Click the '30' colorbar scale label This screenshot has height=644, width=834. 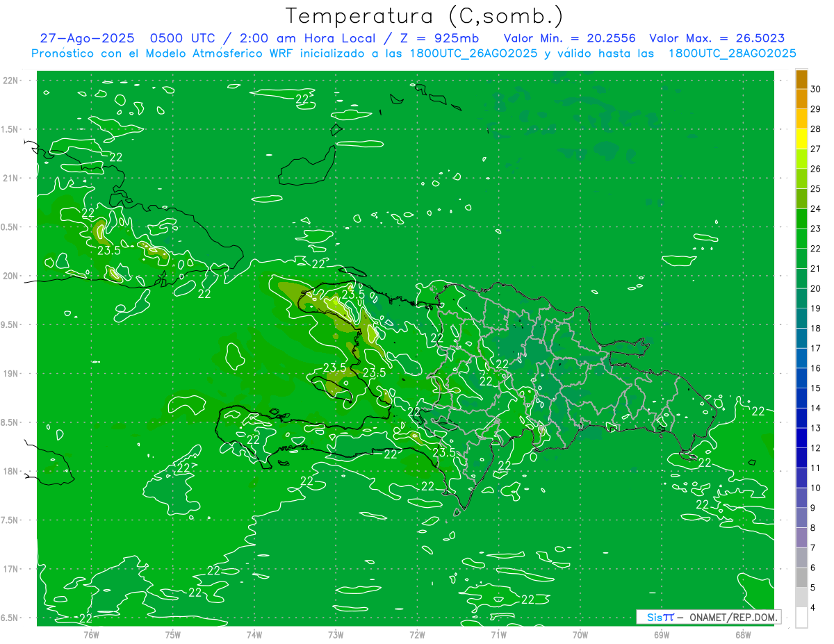point(817,89)
